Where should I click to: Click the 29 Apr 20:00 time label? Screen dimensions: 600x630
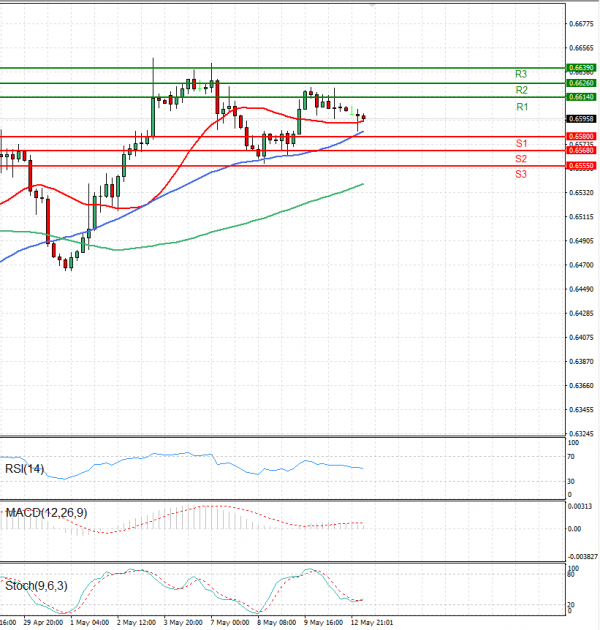point(43,623)
